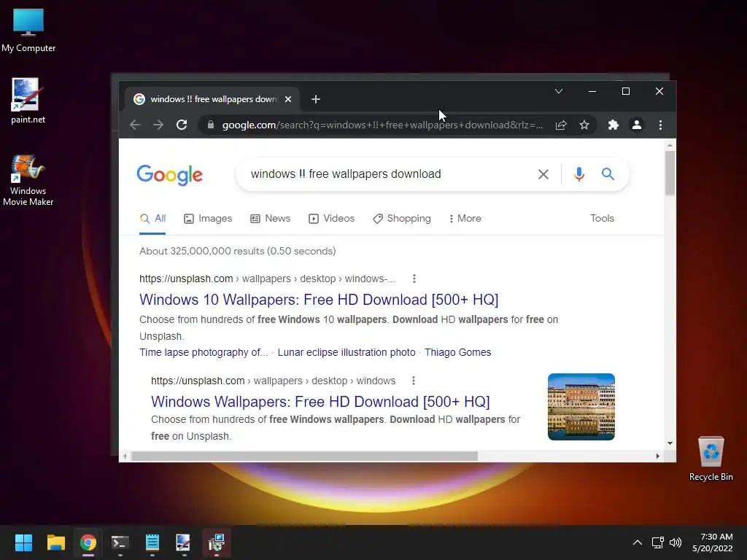Click the lock site info icon
Viewport: 747px width, 560px height.
click(211, 125)
